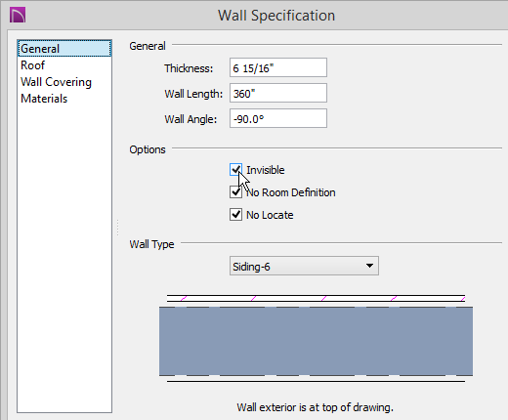Go to the Materials panel

point(44,99)
